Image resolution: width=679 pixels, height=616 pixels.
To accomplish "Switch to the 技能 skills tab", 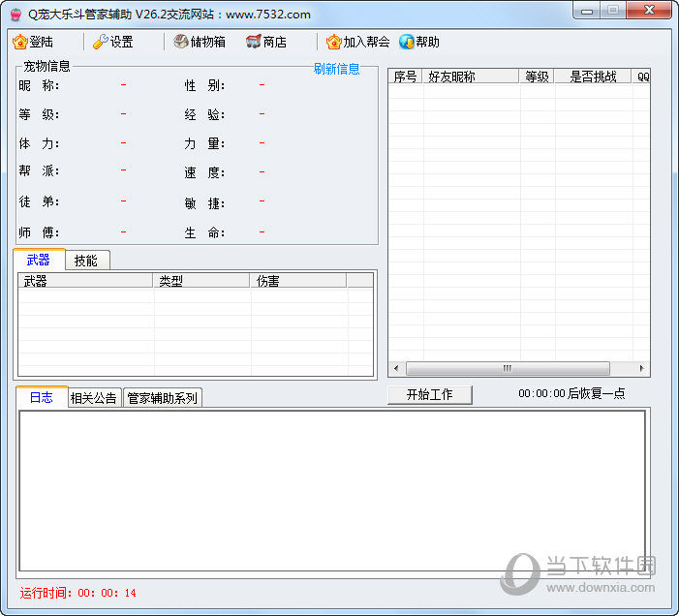I will click(87, 260).
